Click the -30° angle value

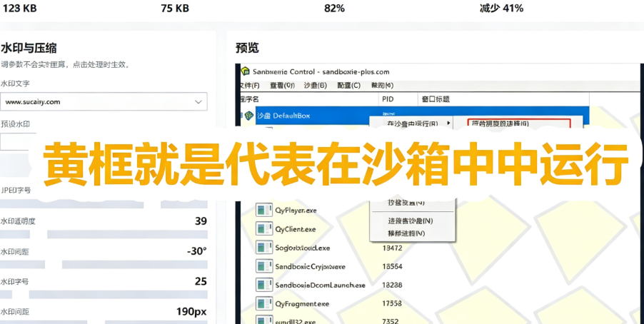point(197,251)
